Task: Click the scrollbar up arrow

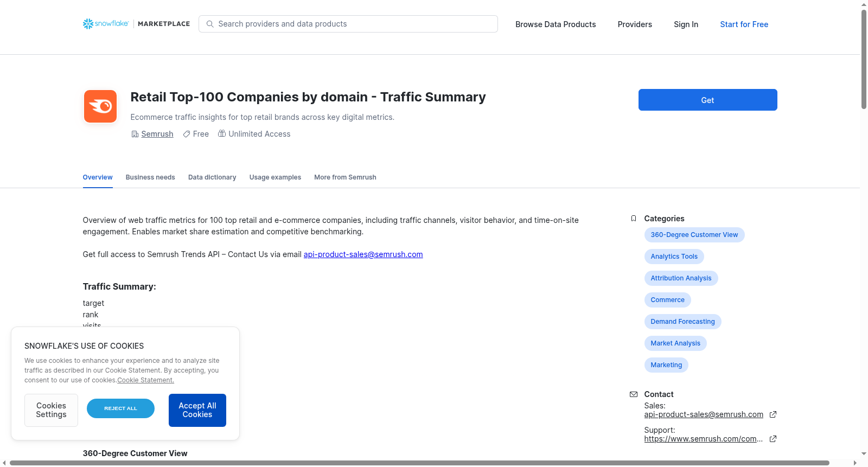Action: [864, 4]
